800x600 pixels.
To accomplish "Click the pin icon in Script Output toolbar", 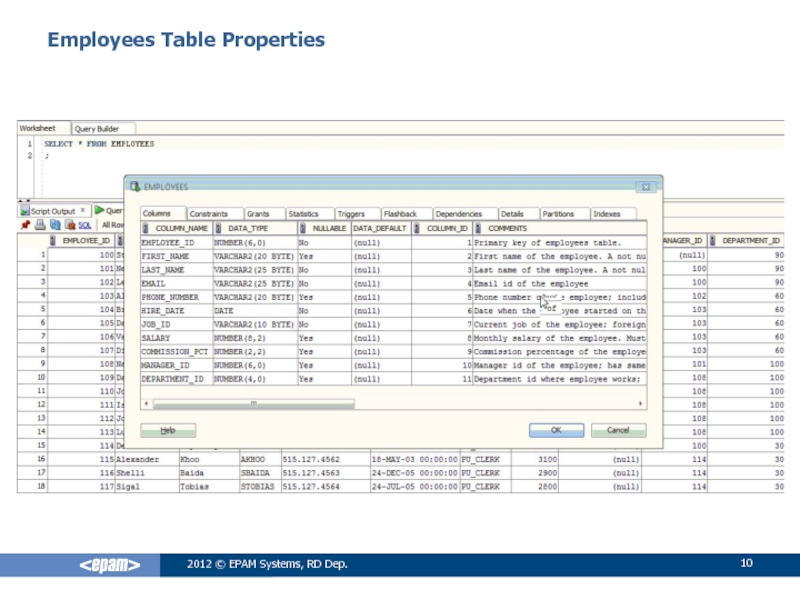I will (x=26, y=226).
